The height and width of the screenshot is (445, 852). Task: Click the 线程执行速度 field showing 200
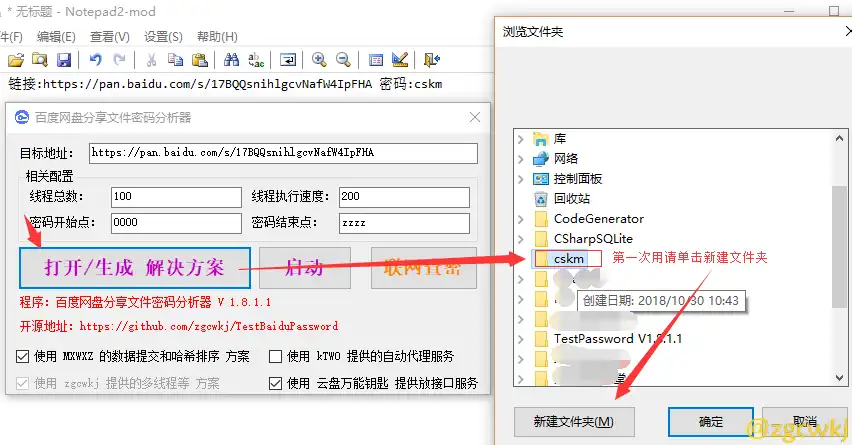(404, 197)
